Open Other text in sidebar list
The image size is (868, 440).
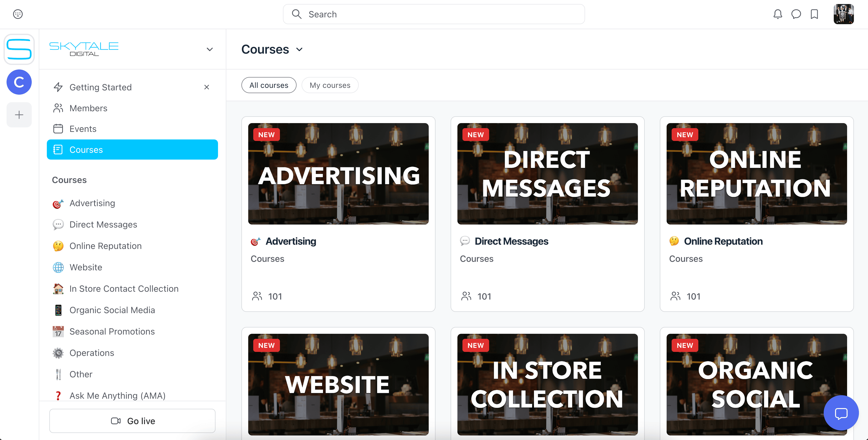point(81,374)
